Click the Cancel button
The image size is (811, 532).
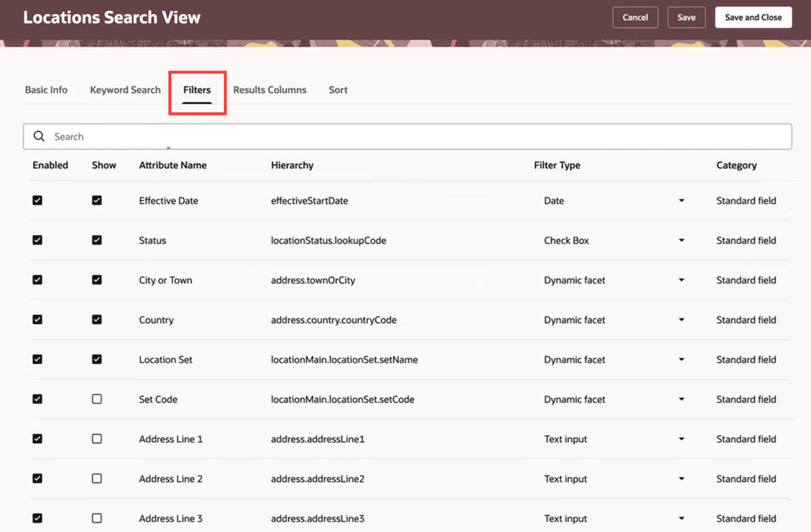[x=635, y=18]
